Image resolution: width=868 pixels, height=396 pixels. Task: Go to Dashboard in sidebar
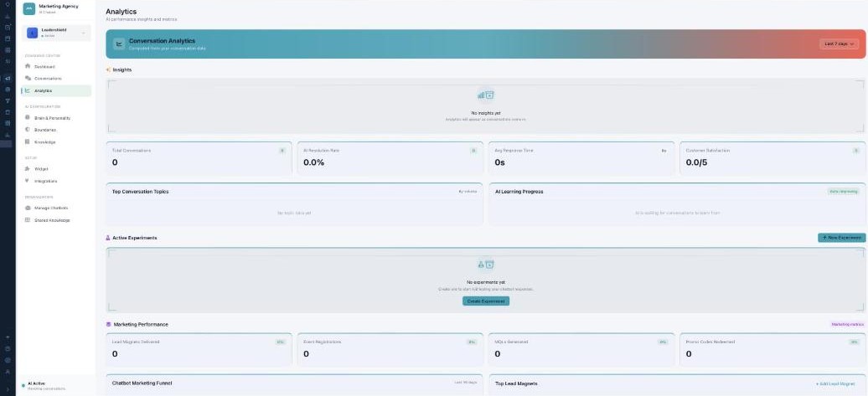[x=56, y=66]
